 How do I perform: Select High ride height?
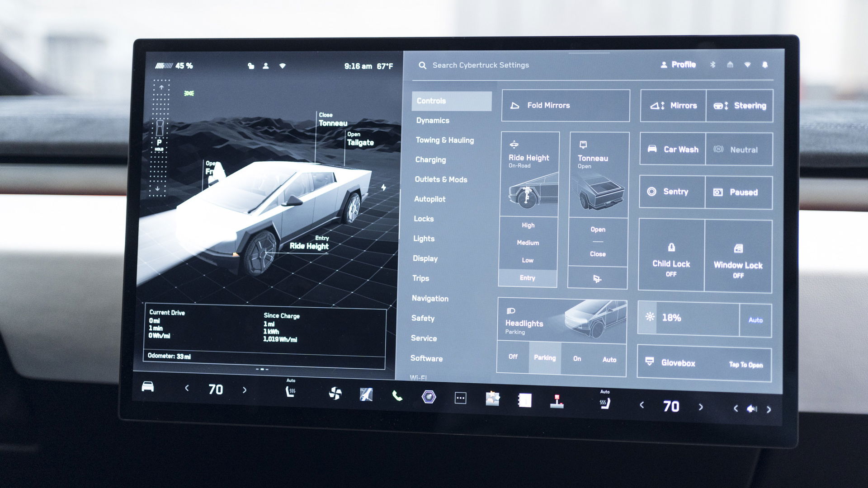(x=528, y=225)
